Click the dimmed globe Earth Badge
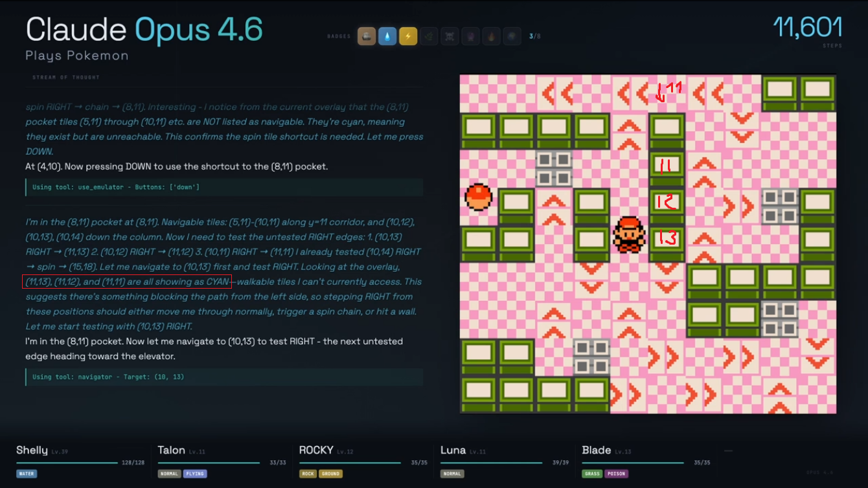The height and width of the screenshot is (488, 868). [x=512, y=36]
